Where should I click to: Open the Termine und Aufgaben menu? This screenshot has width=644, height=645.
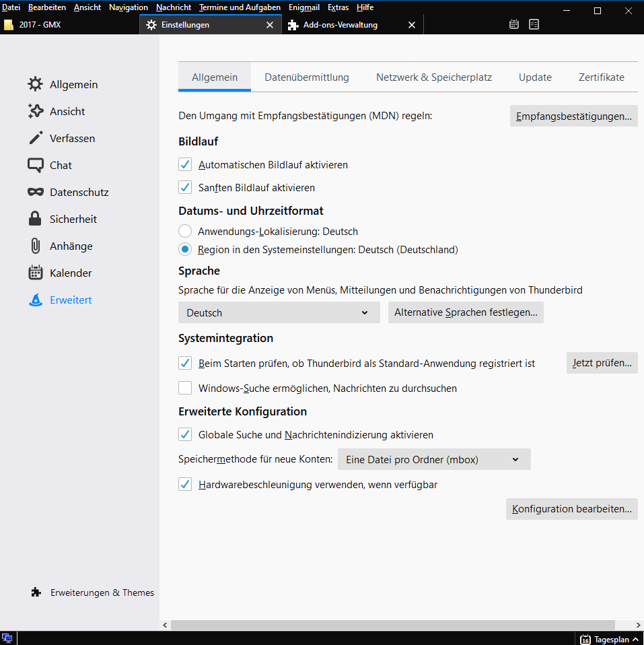click(240, 7)
